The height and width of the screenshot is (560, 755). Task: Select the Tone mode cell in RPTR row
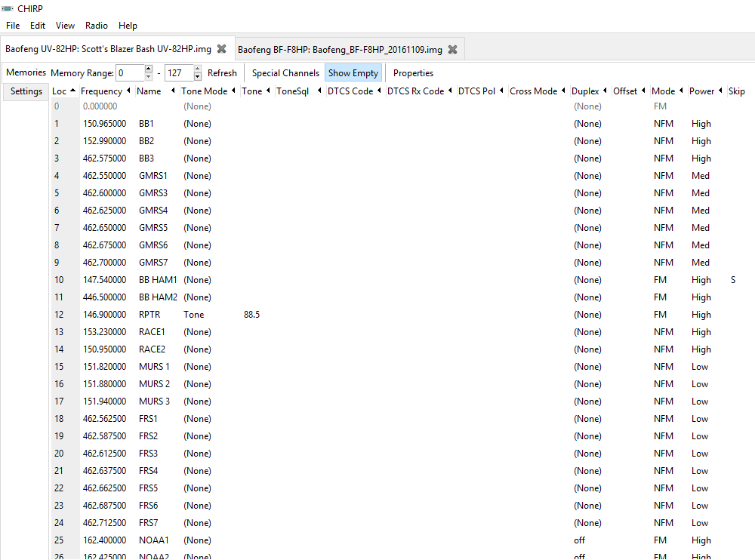tap(193, 315)
